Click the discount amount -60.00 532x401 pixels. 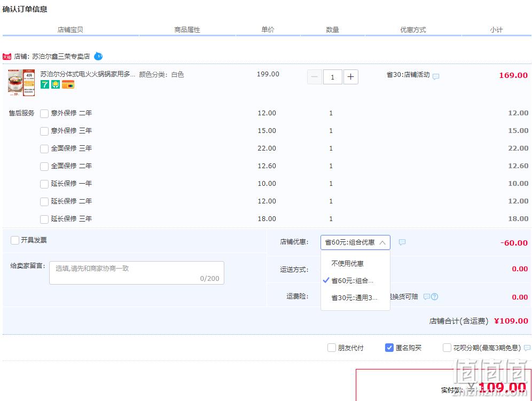[514, 243]
